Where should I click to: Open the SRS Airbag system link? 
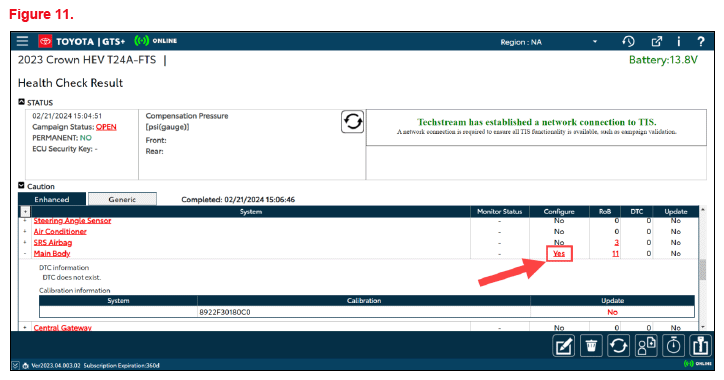click(53, 242)
